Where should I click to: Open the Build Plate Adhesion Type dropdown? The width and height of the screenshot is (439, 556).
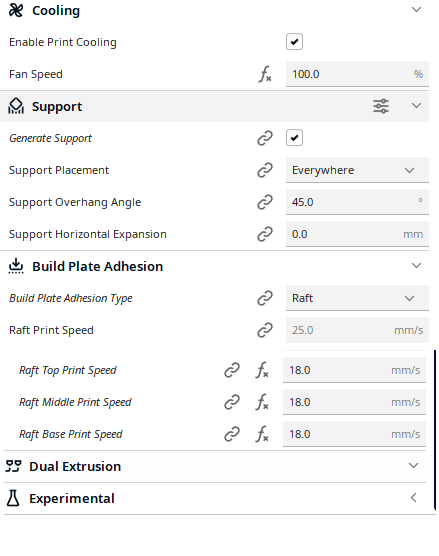[357, 298]
